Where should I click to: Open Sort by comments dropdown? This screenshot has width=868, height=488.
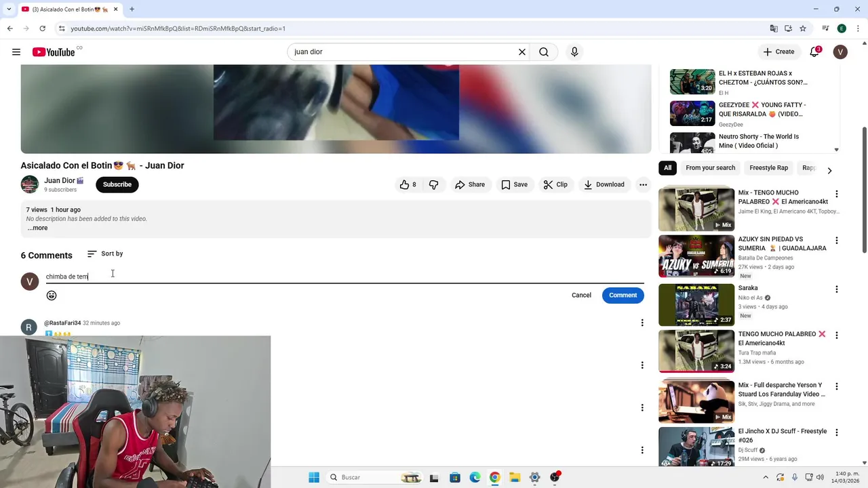click(x=105, y=253)
